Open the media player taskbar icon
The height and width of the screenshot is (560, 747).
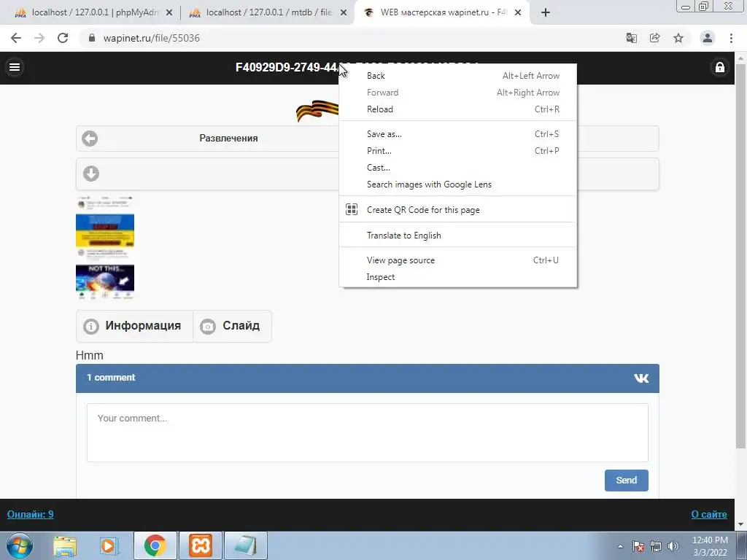pyautogui.click(x=109, y=545)
